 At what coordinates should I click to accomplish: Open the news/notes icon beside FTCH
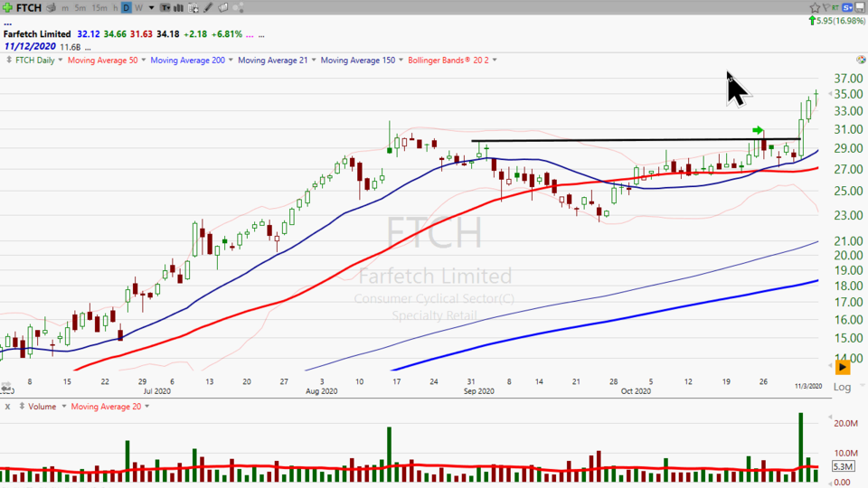[52, 8]
